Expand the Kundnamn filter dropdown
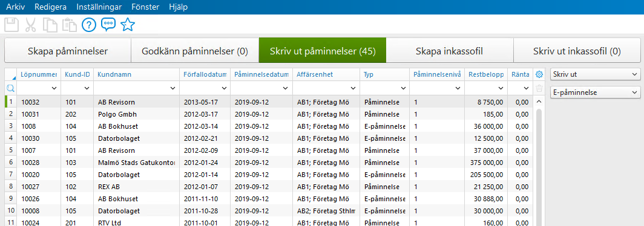The width and height of the screenshot is (644, 226). pos(173,88)
